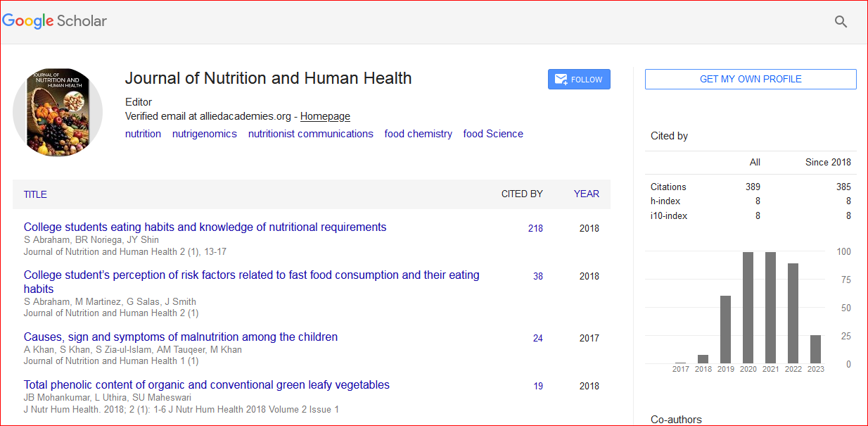Open article on college students eating habits

[205, 227]
